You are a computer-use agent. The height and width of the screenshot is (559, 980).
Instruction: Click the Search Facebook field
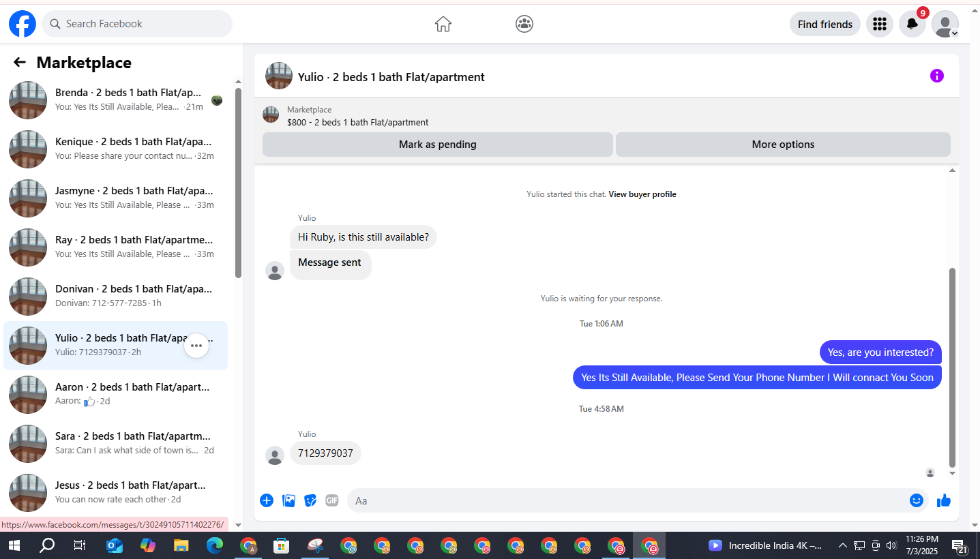click(137, 24)
